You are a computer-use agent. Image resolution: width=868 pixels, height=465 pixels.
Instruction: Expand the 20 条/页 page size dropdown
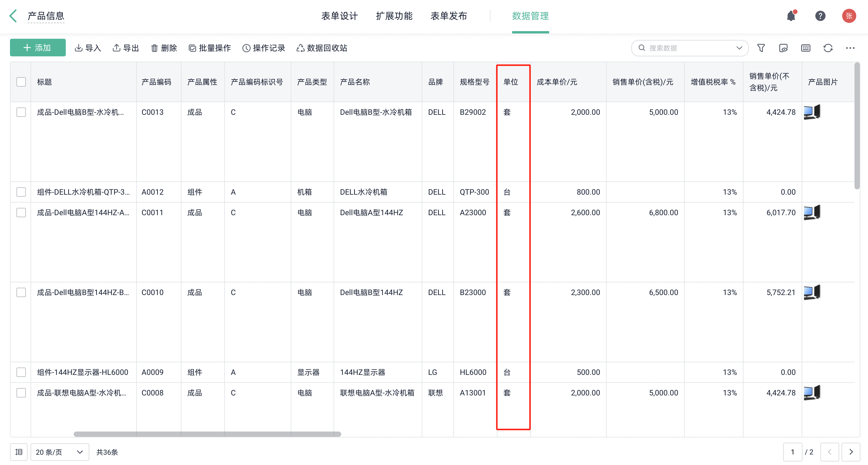point(60,452)
